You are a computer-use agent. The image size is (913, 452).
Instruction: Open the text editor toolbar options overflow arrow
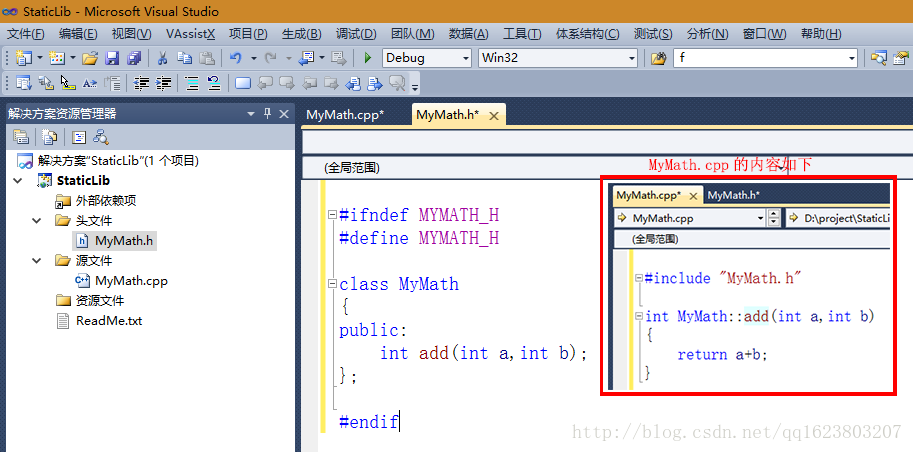[415, 86]
